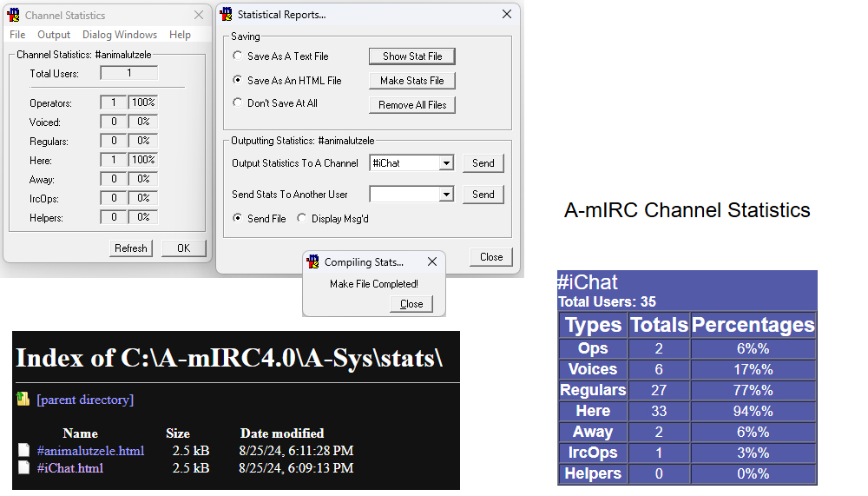Click the #iChat table heading
Image resolution: width=868 pixels, height=496 pixels.
(588, 282)
